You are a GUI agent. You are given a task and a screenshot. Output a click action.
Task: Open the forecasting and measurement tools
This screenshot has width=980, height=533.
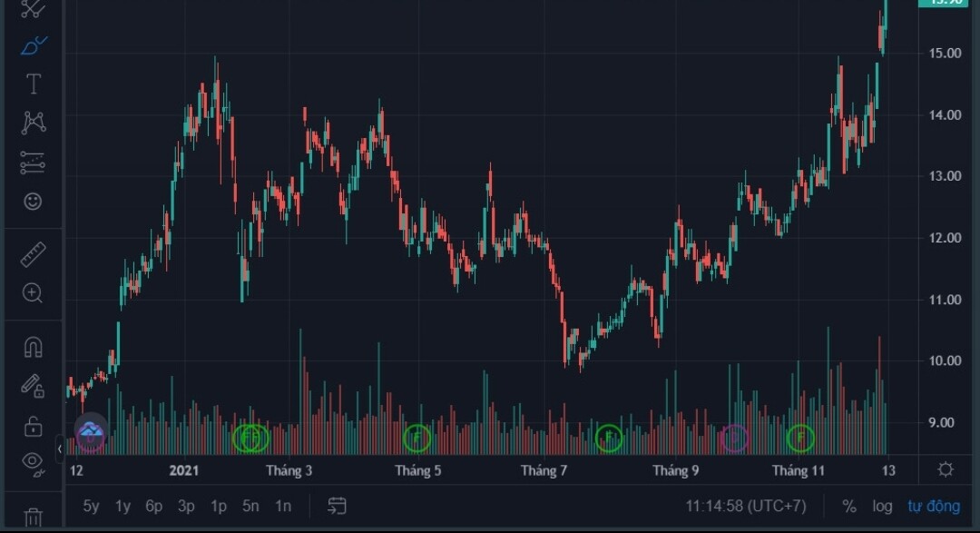pos(34,163)
